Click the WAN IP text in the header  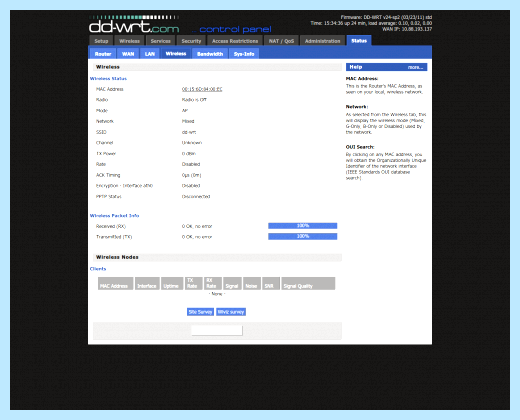coord(407,29)
